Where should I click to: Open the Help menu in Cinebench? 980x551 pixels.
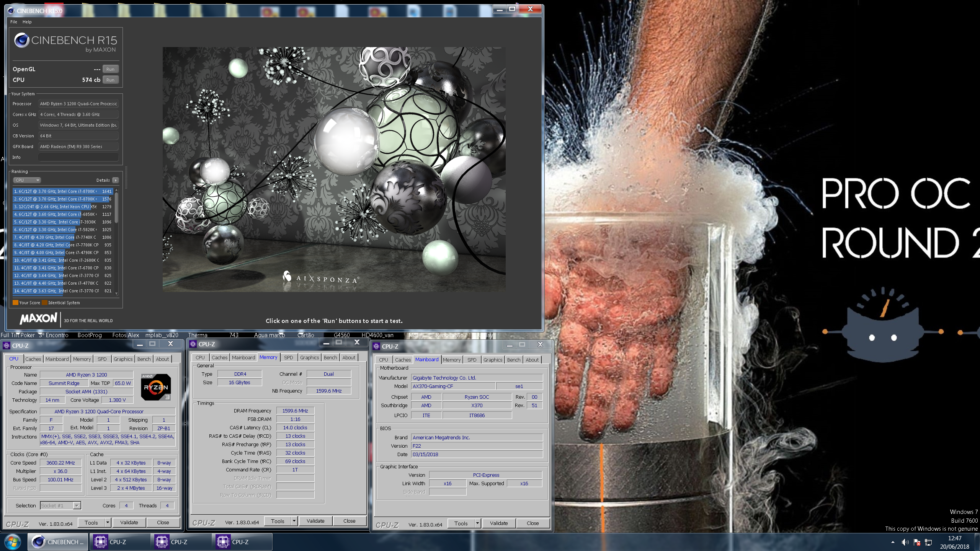pyautogui.click(x=27, y=22)
